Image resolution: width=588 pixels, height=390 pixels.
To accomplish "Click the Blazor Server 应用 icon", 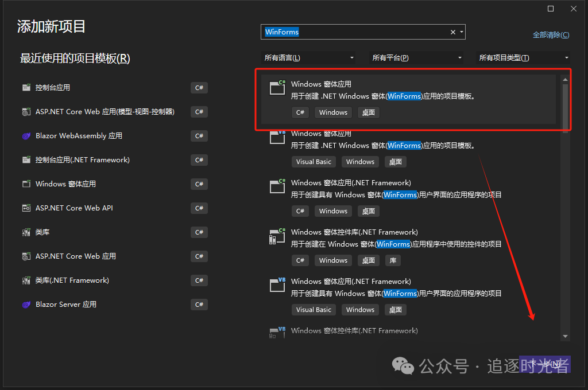I will pos(26,305).
